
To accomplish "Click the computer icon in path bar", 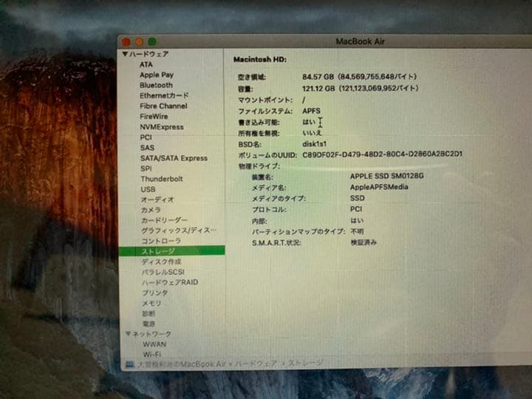I will [x=129, y=364].
